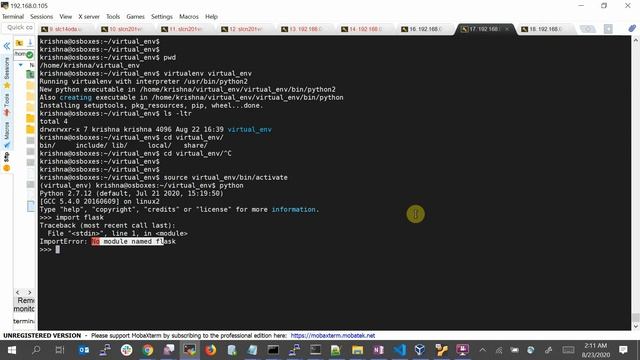This screenshot has width=640, height=360.
Task: Open the Settings menu
Action: 162,17
